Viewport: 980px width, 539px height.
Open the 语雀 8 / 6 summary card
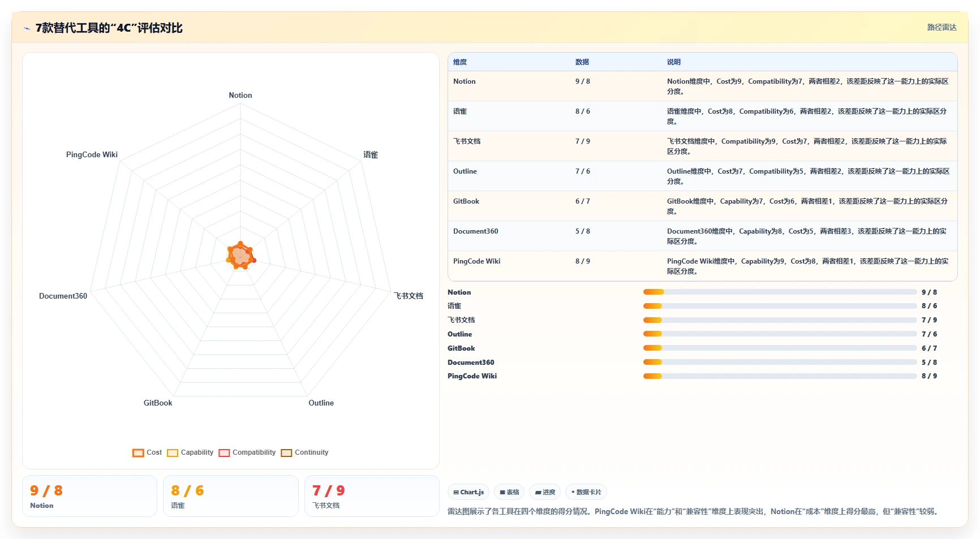tap(231, 496)
